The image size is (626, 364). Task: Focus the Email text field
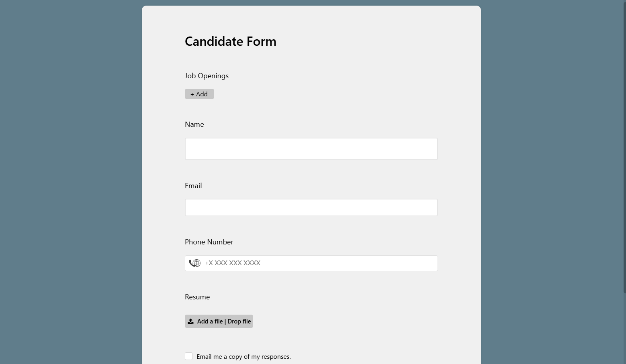tap(311, 207)
